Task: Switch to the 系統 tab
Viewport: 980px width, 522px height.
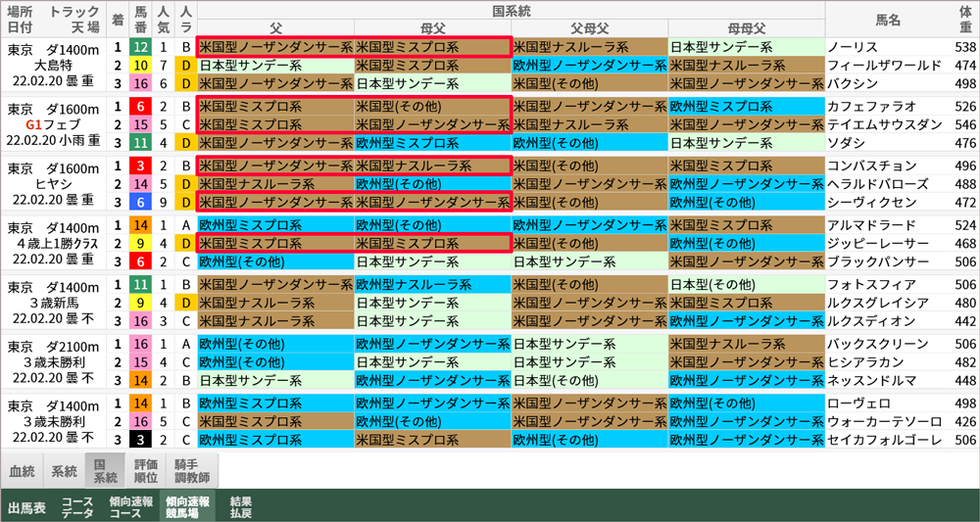Action: (64, 471)
